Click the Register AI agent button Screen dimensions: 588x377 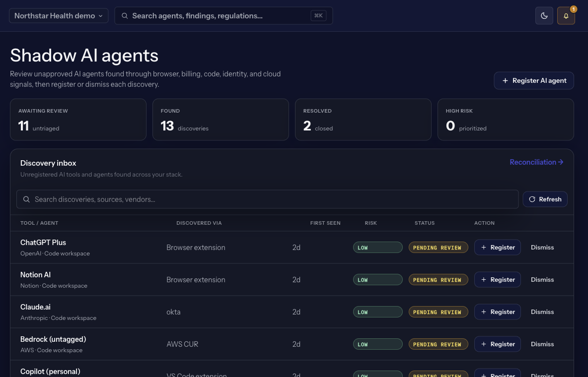(534, 80)
